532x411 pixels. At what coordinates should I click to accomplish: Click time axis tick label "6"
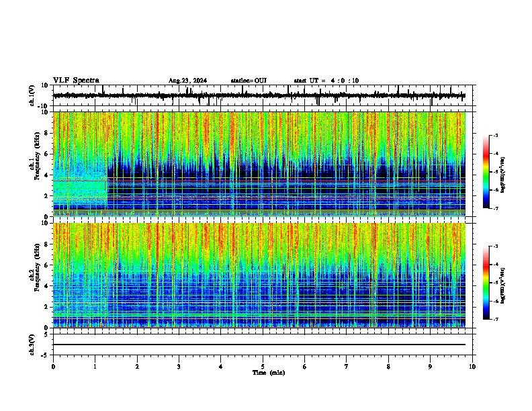click(x=305, y=367)
